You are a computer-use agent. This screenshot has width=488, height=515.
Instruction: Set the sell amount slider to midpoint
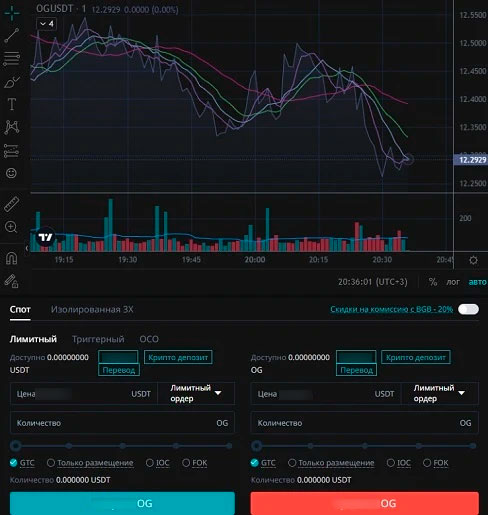(365, 446)
